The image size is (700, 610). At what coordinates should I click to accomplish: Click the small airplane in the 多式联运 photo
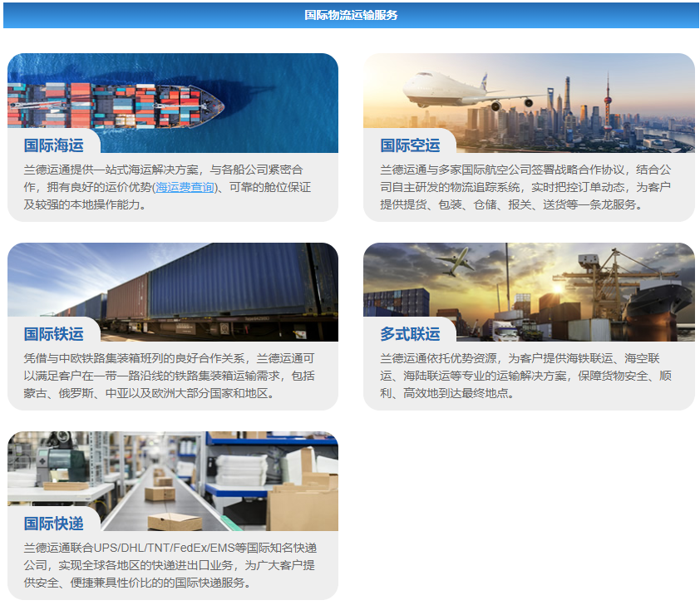(x=455, y=261)
